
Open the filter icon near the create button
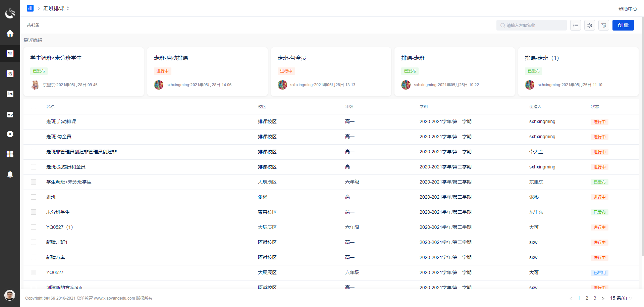click(604, 25)
